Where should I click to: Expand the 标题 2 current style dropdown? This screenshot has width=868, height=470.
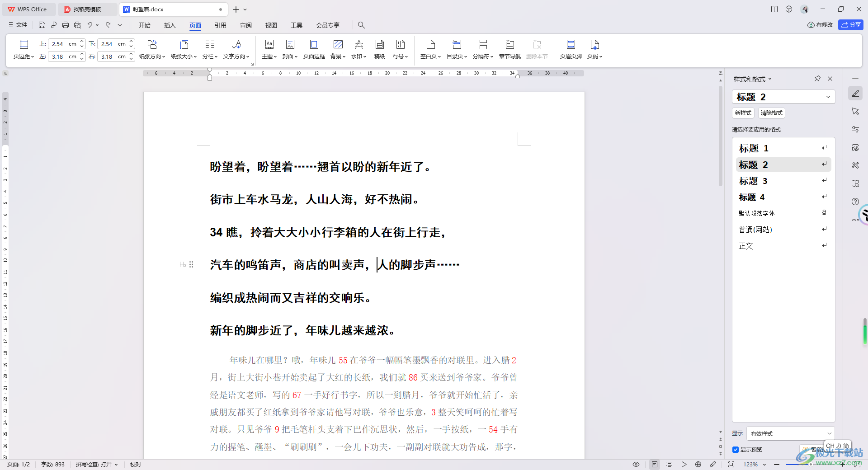click(828, 97)
